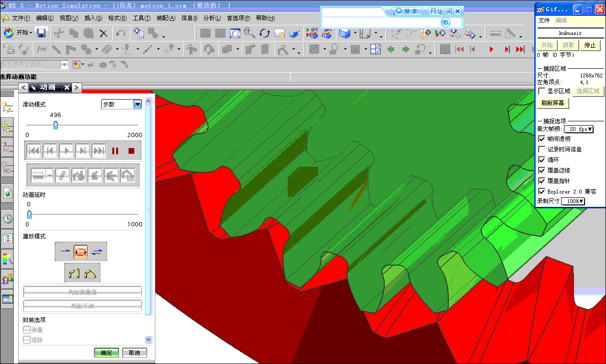Pause the animation with red pause button

pos(115,151)
